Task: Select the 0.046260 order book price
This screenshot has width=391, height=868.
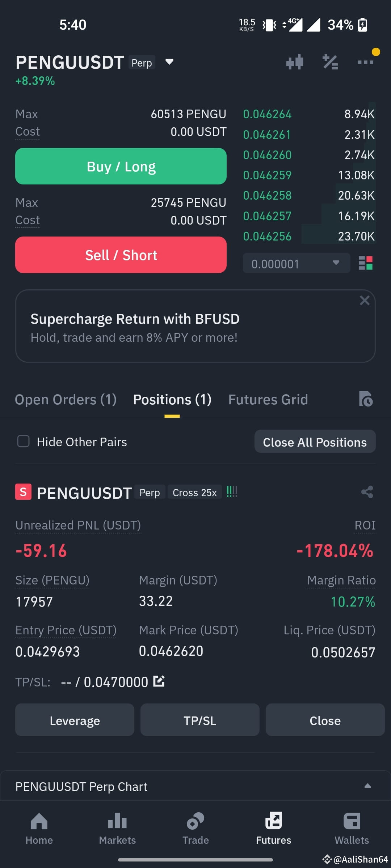Action: pyautogui.click(x=267, y=155)
